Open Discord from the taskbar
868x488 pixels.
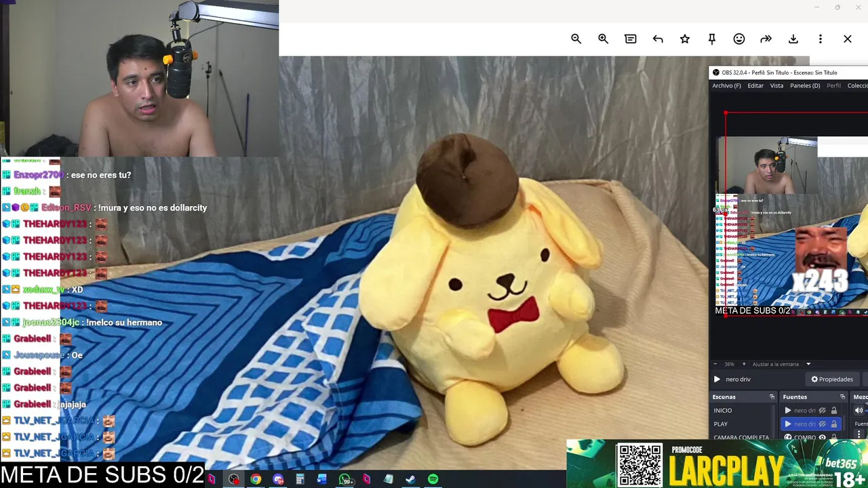278,479
